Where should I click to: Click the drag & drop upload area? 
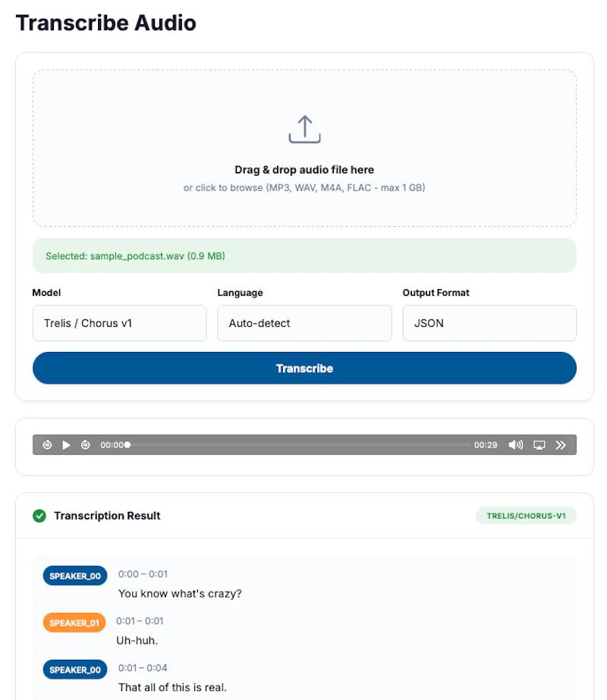304,148
